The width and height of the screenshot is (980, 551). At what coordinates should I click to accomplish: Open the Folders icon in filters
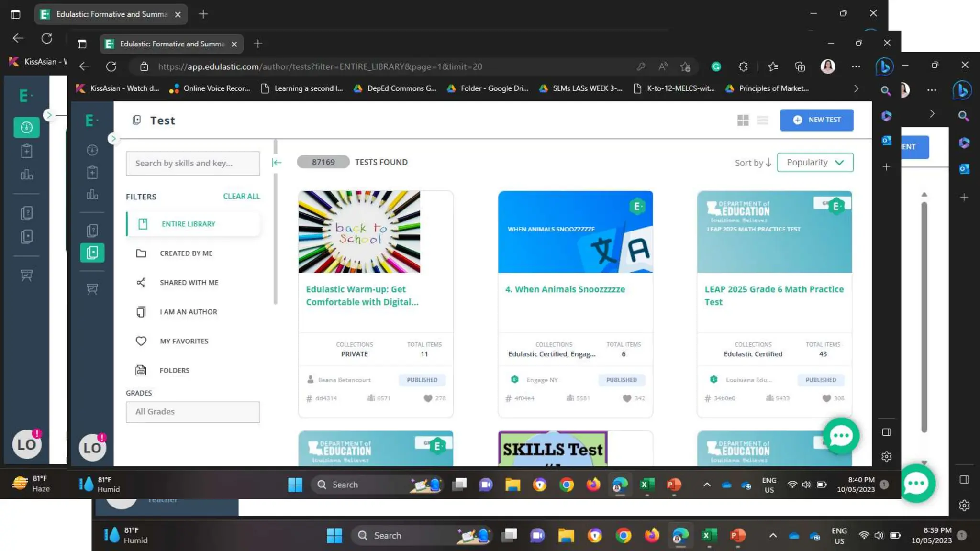click(x=141, y=370)
